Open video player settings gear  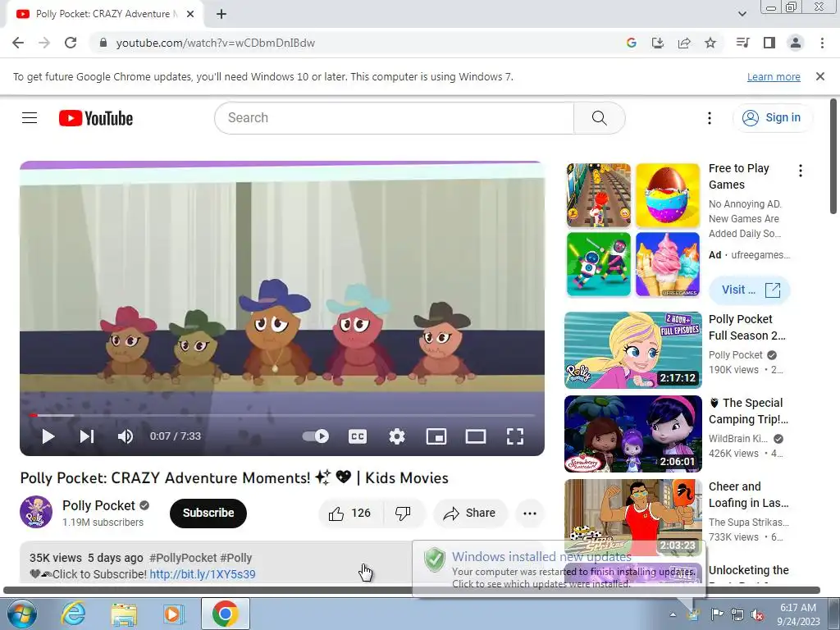click(x=397, y=436)
